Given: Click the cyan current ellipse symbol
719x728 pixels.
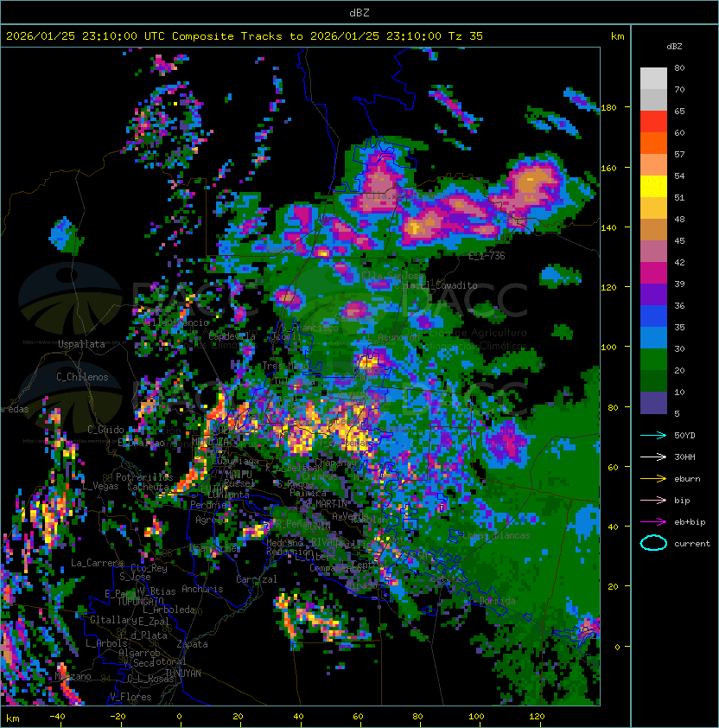Looking at the screenshot, I should click(x=653, y=543).
